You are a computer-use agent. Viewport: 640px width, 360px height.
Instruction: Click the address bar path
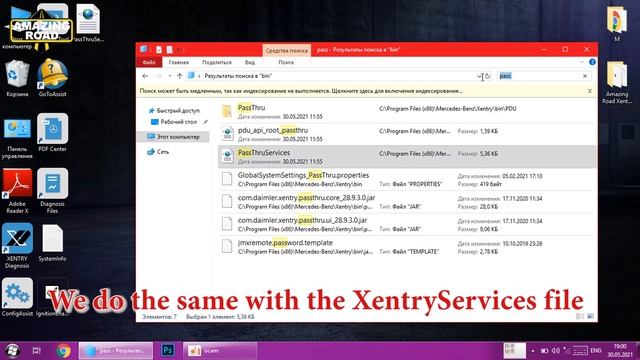(238, 76)
